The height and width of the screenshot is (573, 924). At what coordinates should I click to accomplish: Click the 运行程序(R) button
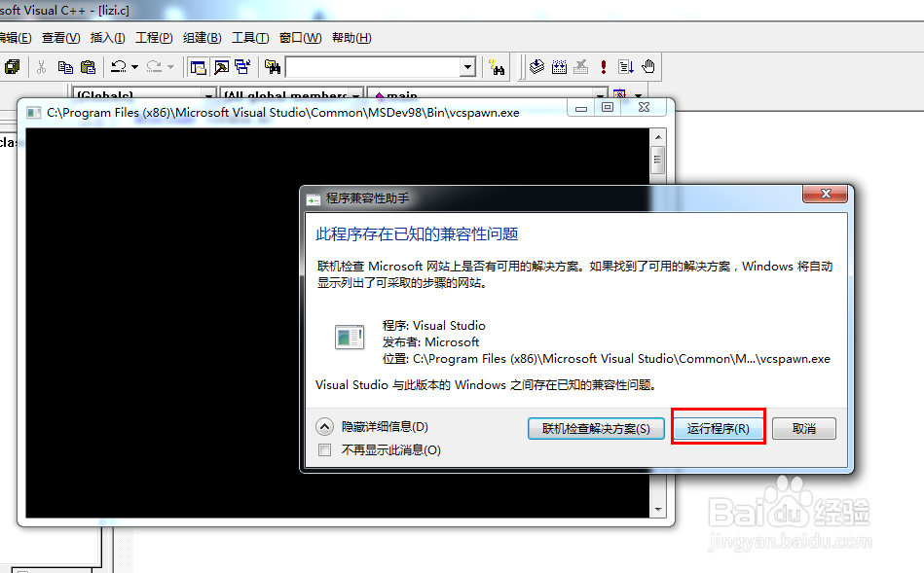coord(719,429)
